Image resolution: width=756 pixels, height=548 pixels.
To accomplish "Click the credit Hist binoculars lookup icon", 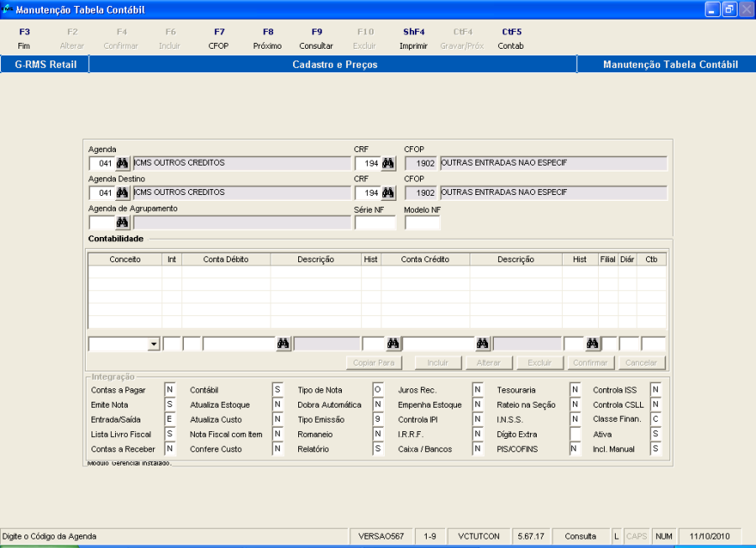I will pyautogui.click(x=593, y=343).
